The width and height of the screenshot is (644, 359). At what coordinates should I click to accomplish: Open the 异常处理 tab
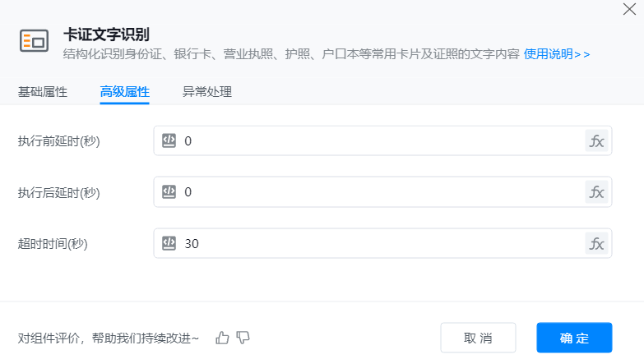(207, 91)
